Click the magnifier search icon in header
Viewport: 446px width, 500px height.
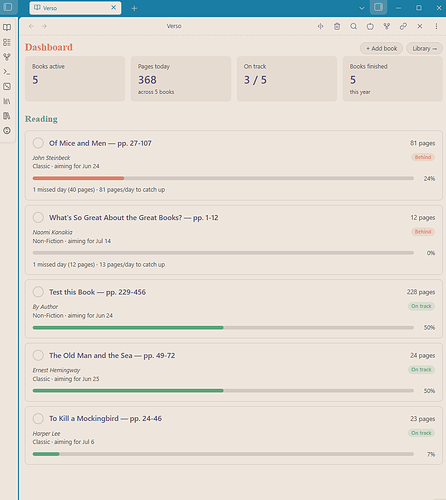click(x=354, y=26)
